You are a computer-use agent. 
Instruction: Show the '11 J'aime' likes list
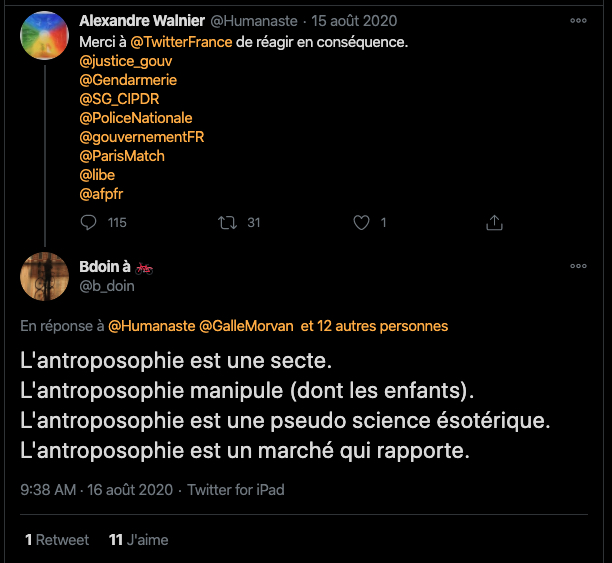click(138, 540)
